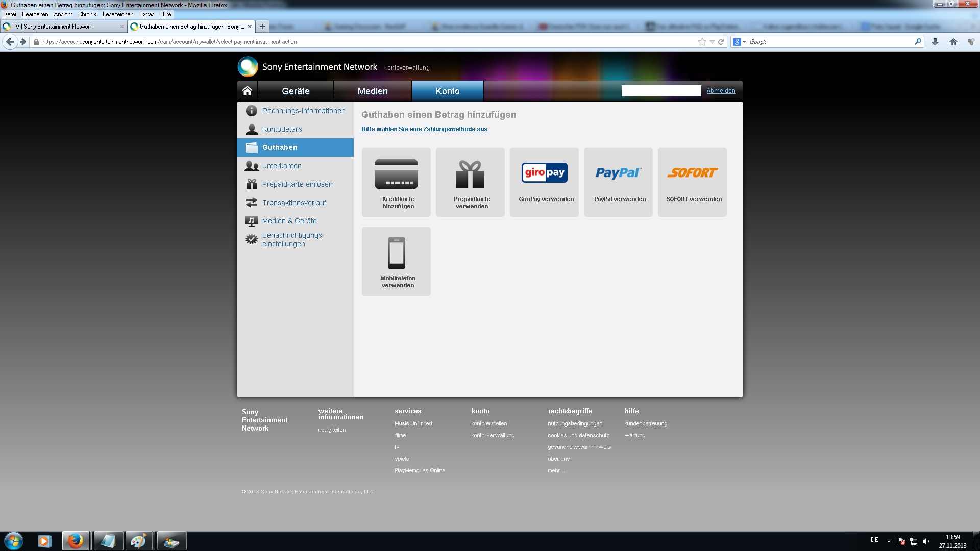Switch to the Geräte tab
Image resolution: width=980 pixels, height=551 pixels.
(x=296, y=91)
